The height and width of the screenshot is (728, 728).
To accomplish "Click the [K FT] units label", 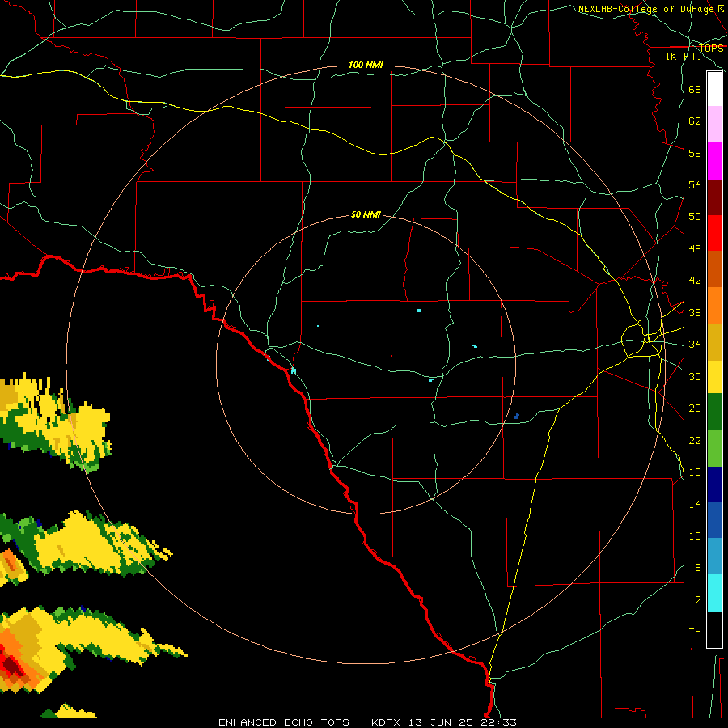I will click(684, 56).
